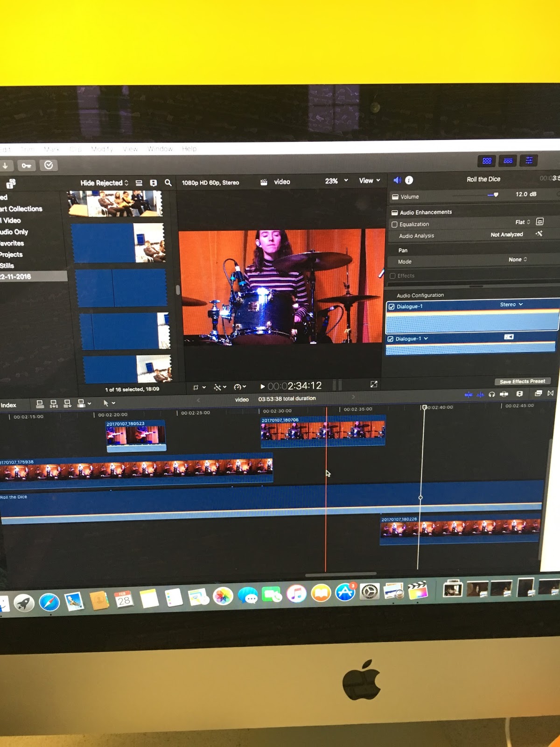Image resolution: width=560 pixels, height=747 pixels.
Task: Open the second Dialogue-1 role dropdown
Action: 412,339
